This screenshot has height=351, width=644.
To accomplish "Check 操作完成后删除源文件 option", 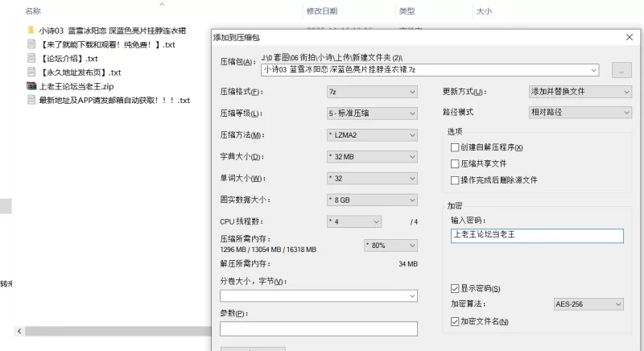I will coord(456,180).
